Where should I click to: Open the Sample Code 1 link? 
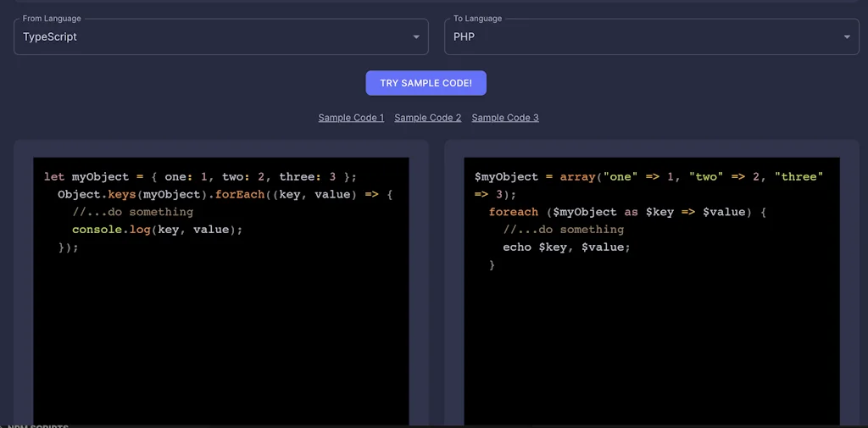tap(351, 117)
